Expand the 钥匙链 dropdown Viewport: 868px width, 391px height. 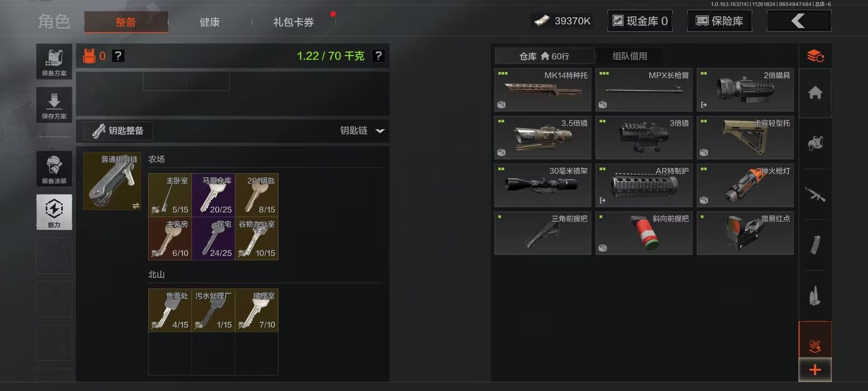362,131
